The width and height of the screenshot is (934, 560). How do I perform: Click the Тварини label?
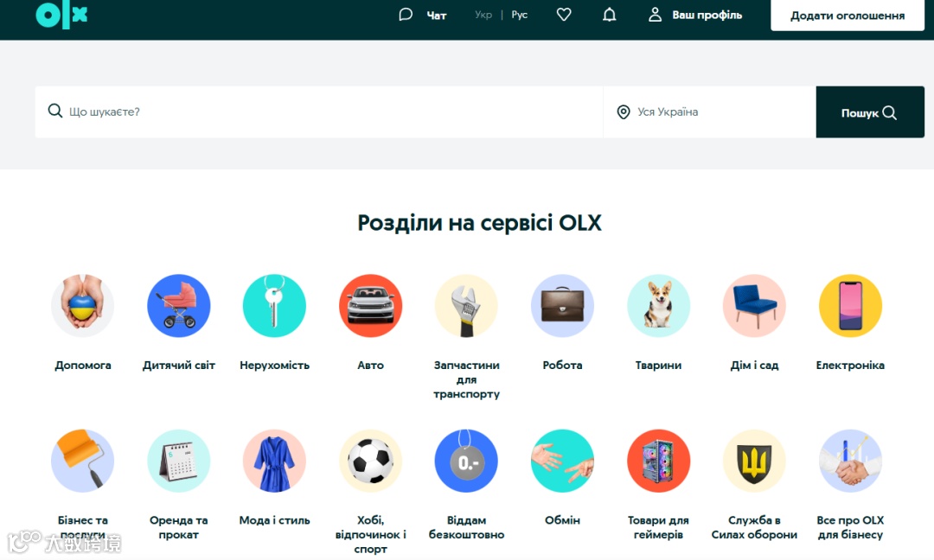tap(658, 366)
